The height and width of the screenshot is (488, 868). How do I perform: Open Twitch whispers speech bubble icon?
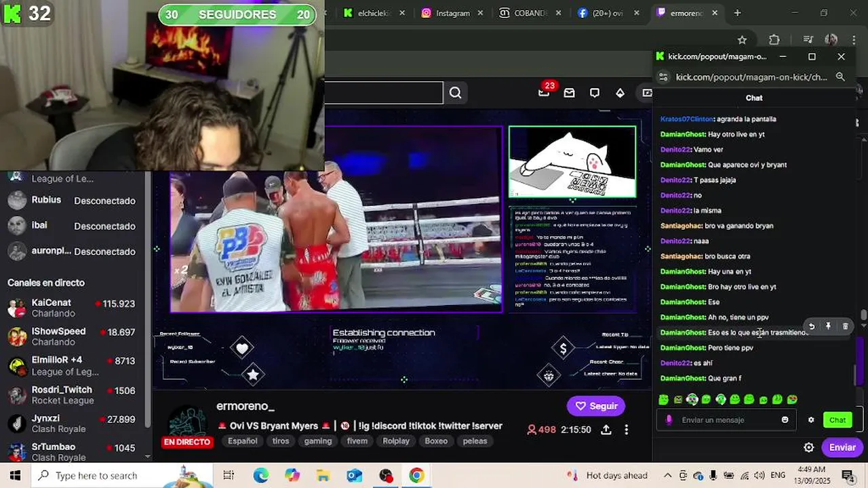pyautogui.click(x=595, y=93)
